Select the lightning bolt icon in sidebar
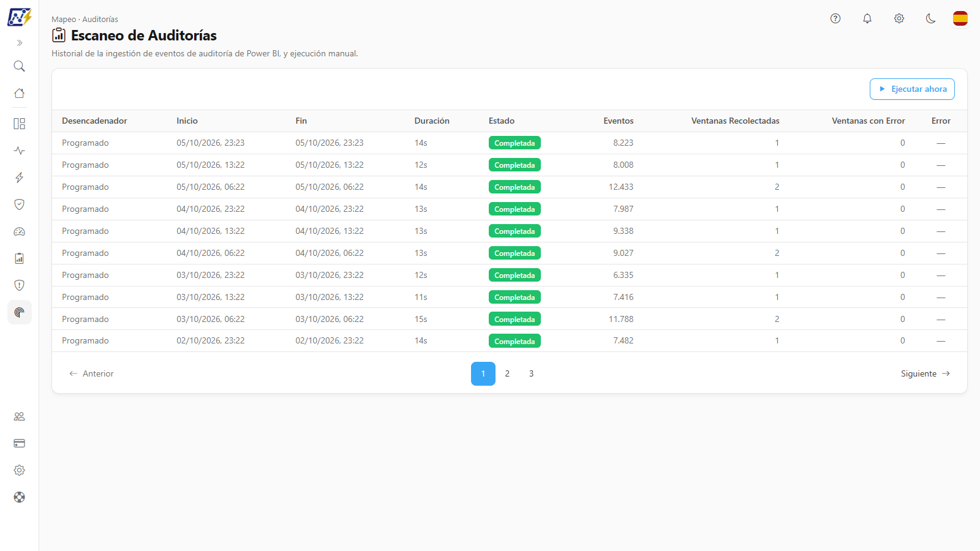 20,178
